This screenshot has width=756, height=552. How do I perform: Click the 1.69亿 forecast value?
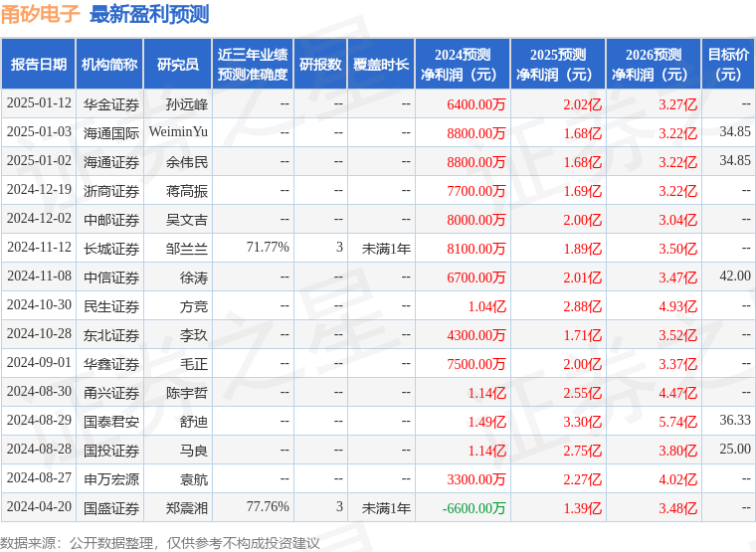(x=582, y=191)
